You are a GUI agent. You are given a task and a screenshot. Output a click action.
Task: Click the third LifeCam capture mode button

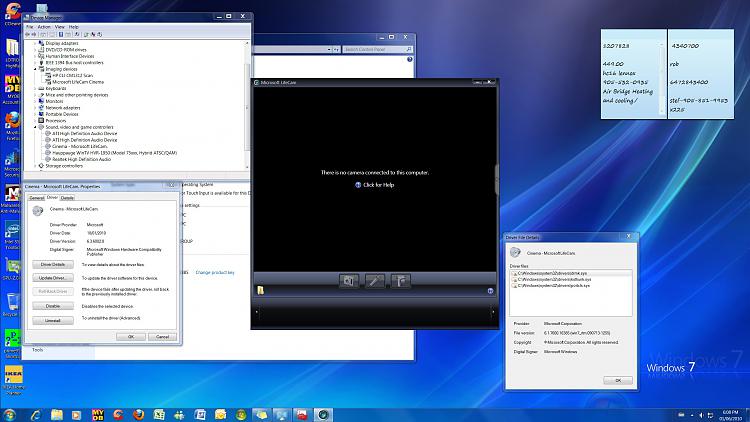click(400, 281)
